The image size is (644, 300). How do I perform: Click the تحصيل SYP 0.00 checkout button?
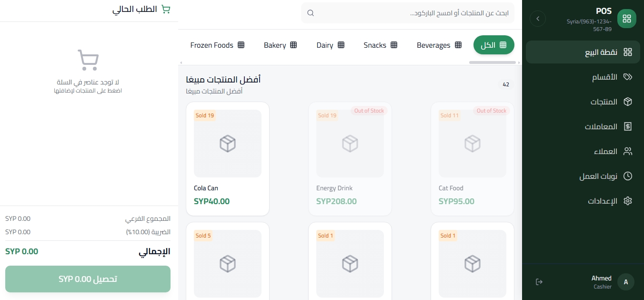(x=88, y=279)
